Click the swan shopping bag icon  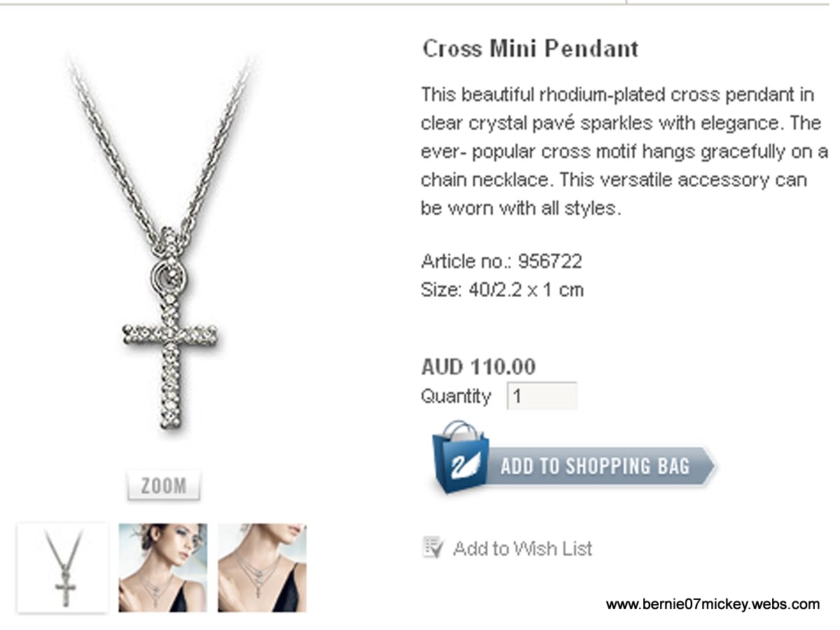[x=460, y=458]
